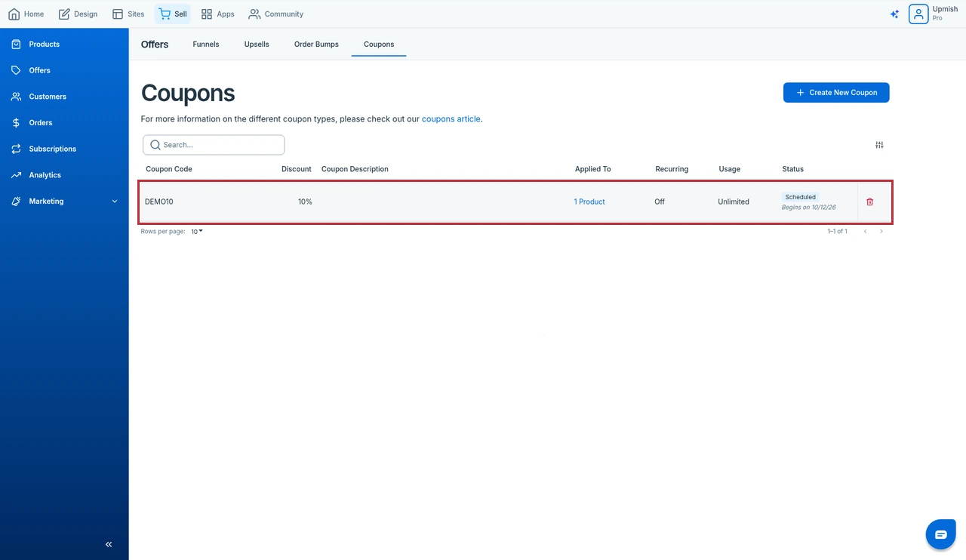Click the Coupon Code column header
The width and height of the screenshot is (966, 560).
coord(169,169)
